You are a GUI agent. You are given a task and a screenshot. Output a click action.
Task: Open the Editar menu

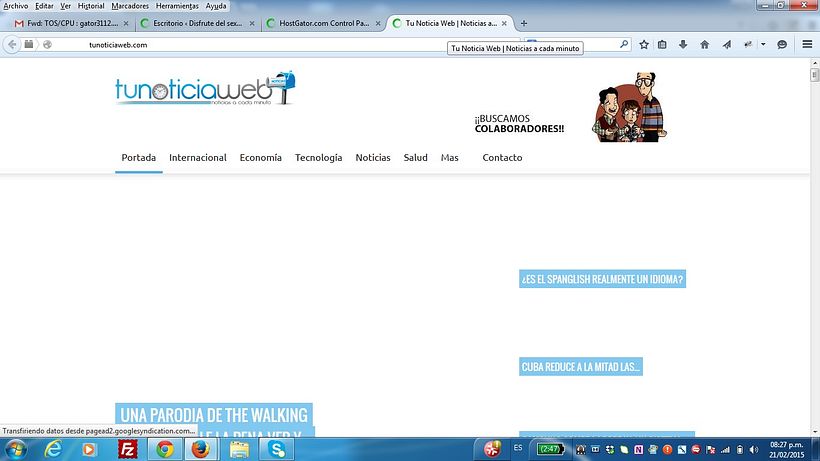pos(44,6)
